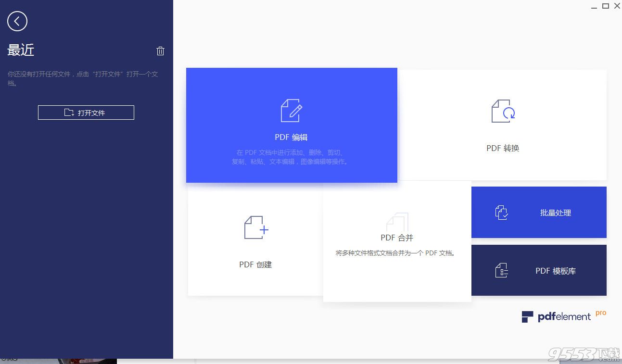Open a file with 打开文件 button
Viewport: 622px width, 364px height.
(86, 113)
